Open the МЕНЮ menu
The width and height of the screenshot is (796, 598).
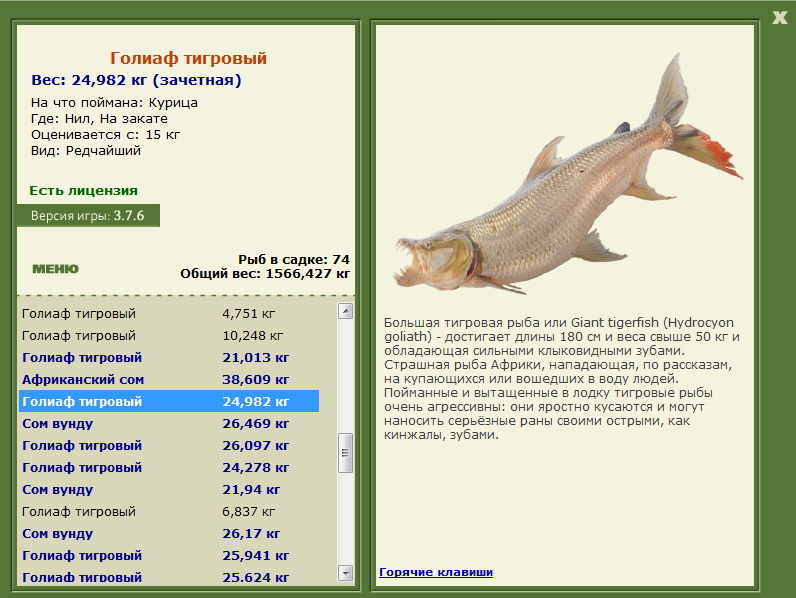click(x=55, y=269)
